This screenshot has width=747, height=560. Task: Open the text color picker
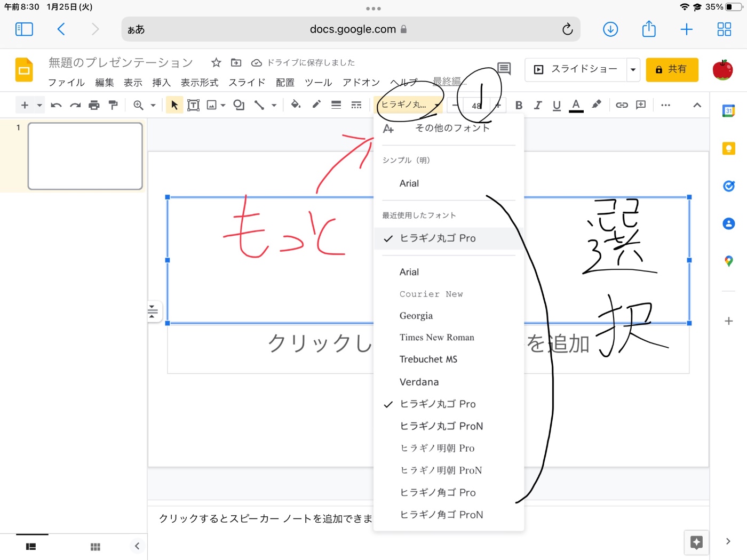[576, 105]
